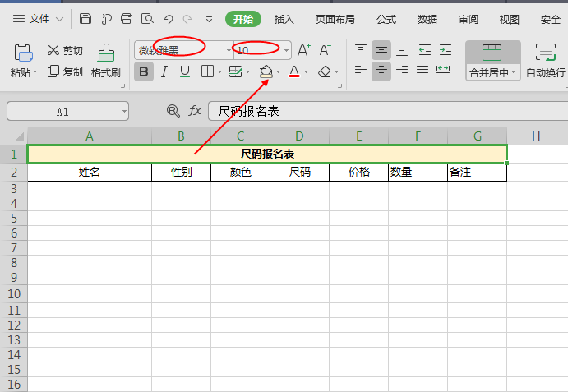
Task: Toggle Italic formatting
Action: [x=164, y=71]
